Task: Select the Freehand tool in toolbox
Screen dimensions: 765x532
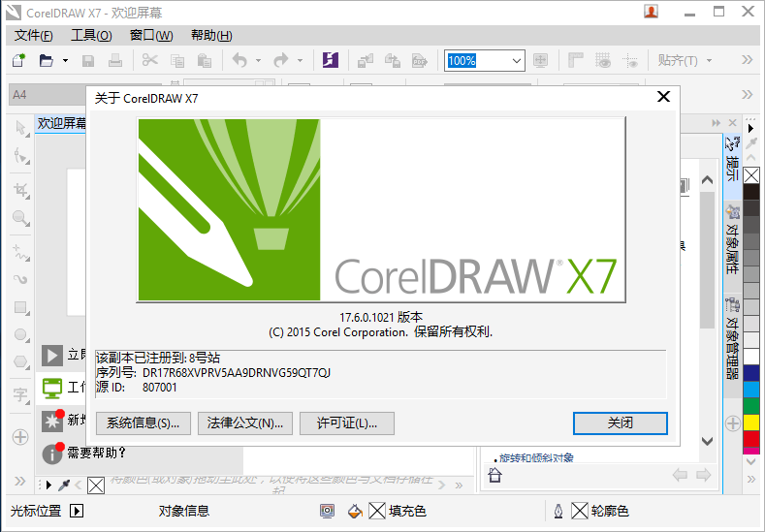Action: pyautogui.click(x=21, y=252)
